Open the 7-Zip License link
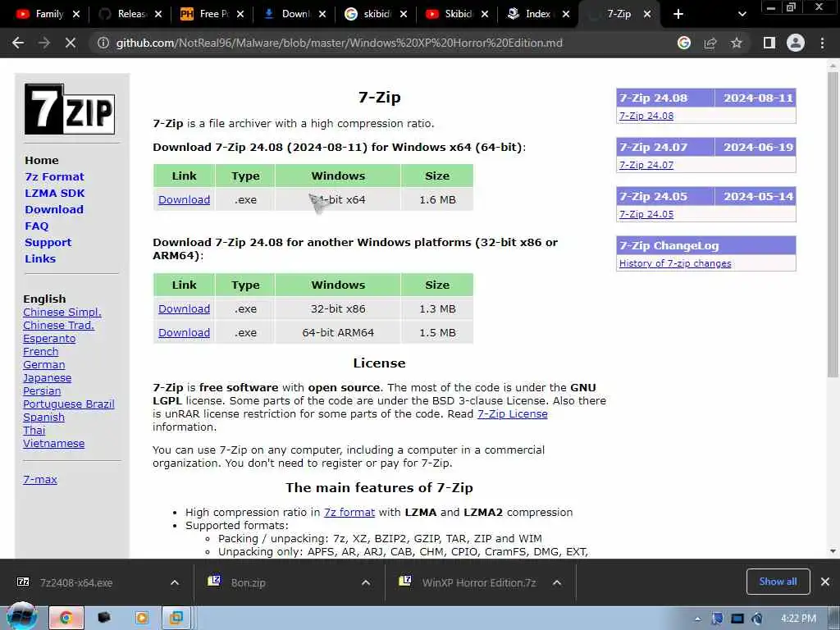This screenshot has width=840, height=630. coord(512,414)
